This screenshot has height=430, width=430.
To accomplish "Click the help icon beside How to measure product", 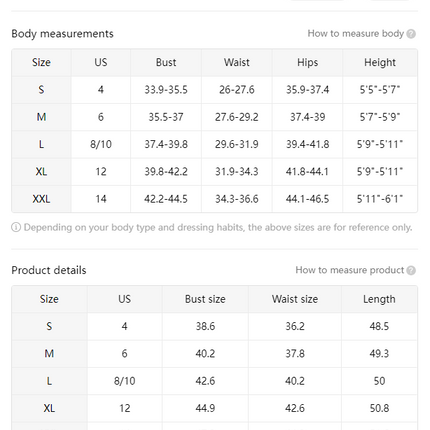I will (x=411, y=270).
